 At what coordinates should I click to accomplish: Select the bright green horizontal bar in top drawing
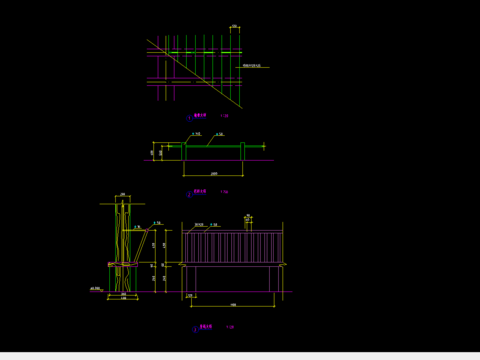tap(205, 52)
